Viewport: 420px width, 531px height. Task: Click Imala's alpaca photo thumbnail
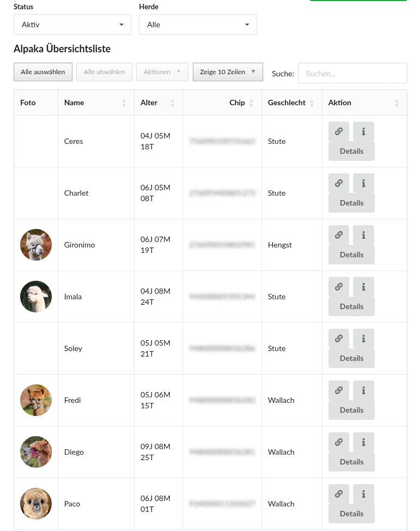(36, 297)
